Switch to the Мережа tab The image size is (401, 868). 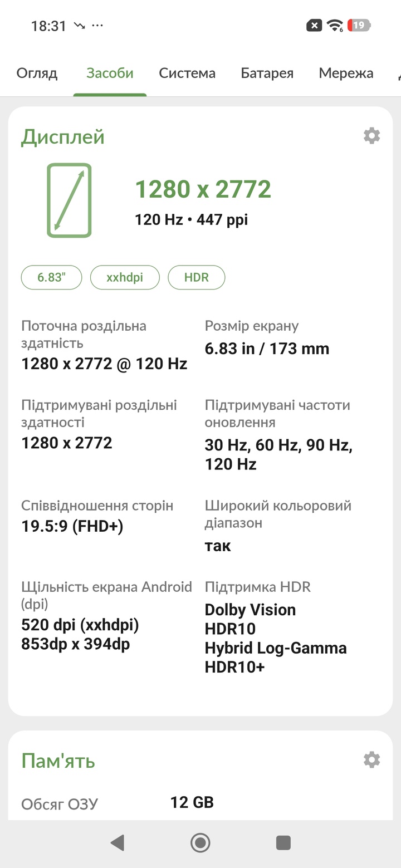pyautogui.click(x=346, y=73)
